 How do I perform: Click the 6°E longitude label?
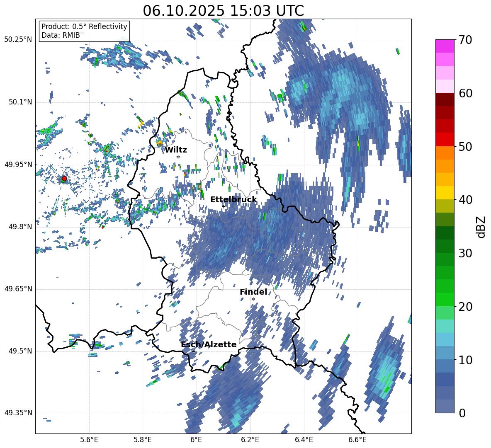(196, 440)
